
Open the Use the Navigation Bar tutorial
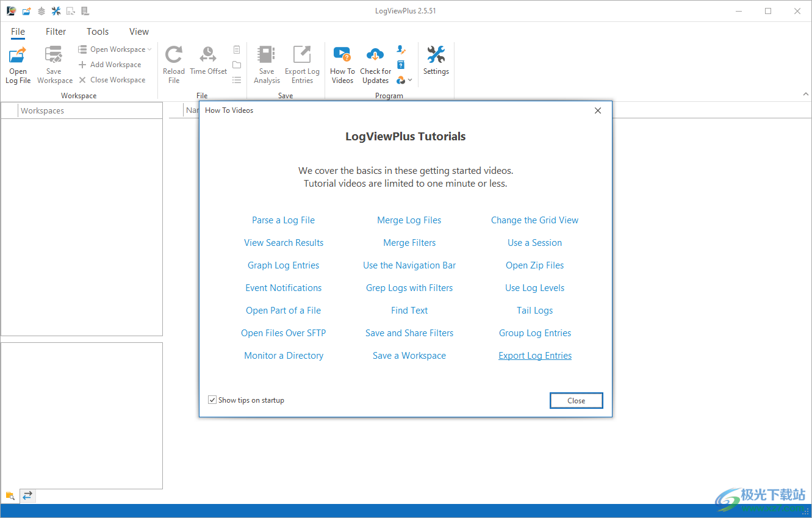coord(409,265)
